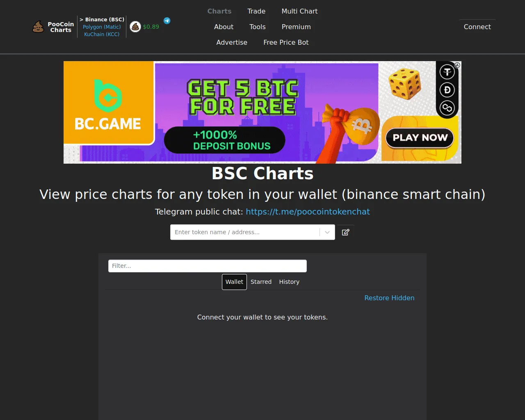Open the Free Price Bot link
This screenshot has width=525, height=420.
click(286, 42)
